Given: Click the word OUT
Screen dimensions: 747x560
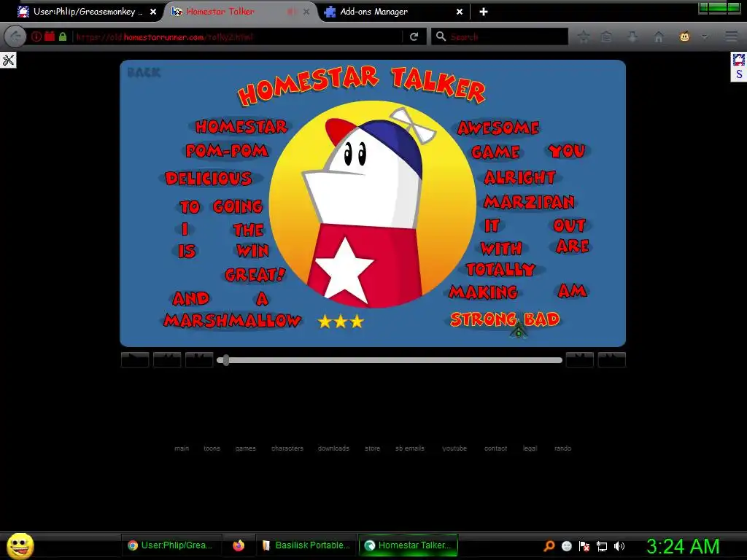Looking at the screenshot, I should (570, 225).
